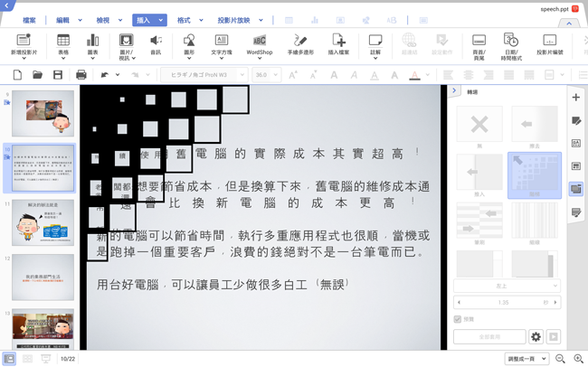Create a new blank document
The width and height of the screenshot is (588, 367).
click(x=17, y=75)
